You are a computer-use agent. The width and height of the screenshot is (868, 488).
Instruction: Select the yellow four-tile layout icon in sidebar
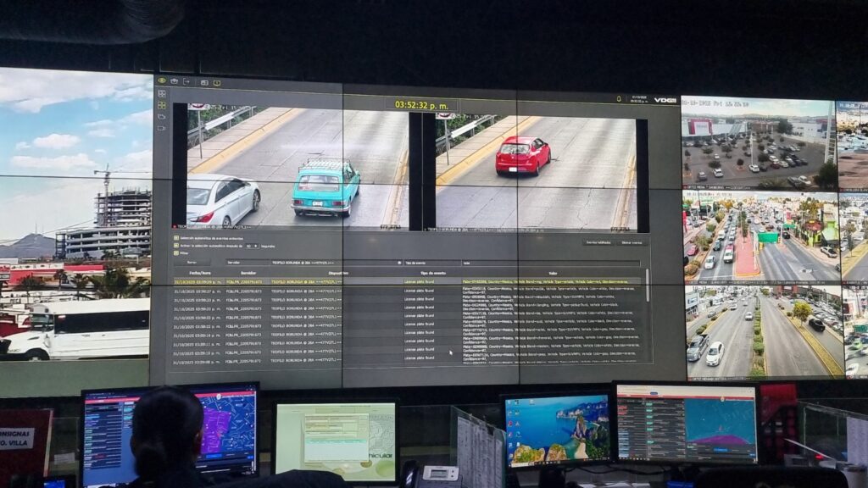tap(161, 107)
